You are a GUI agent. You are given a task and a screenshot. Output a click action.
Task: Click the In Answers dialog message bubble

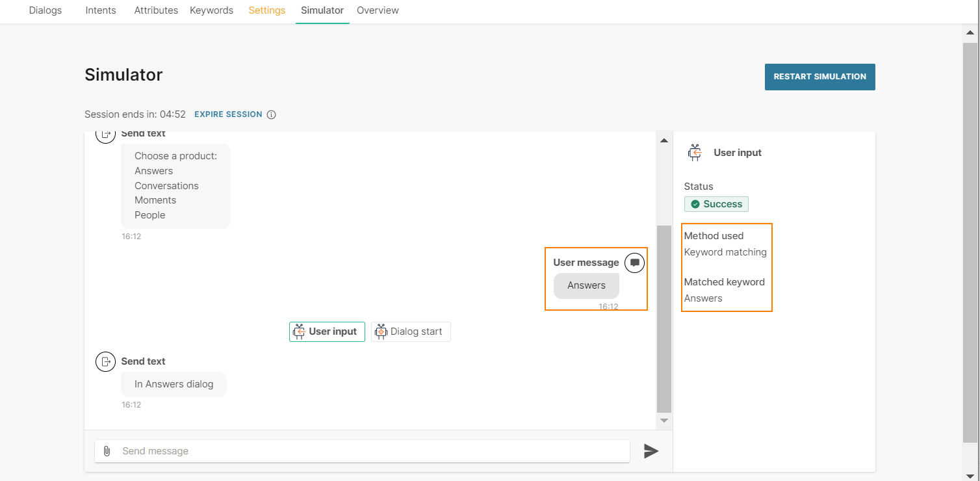pos(174,384)
